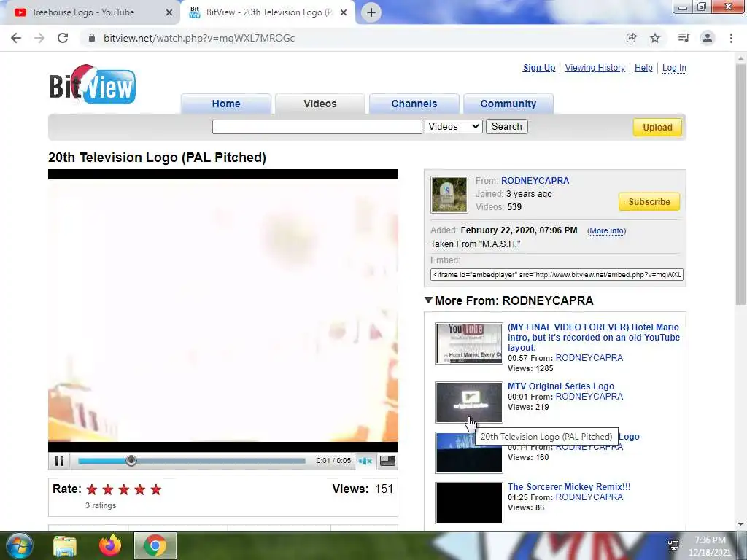This screenshot has width=747, height=560.
Task: Open The Sorcerer Mickey Remix thumbnail
Action: click(469, 503)
